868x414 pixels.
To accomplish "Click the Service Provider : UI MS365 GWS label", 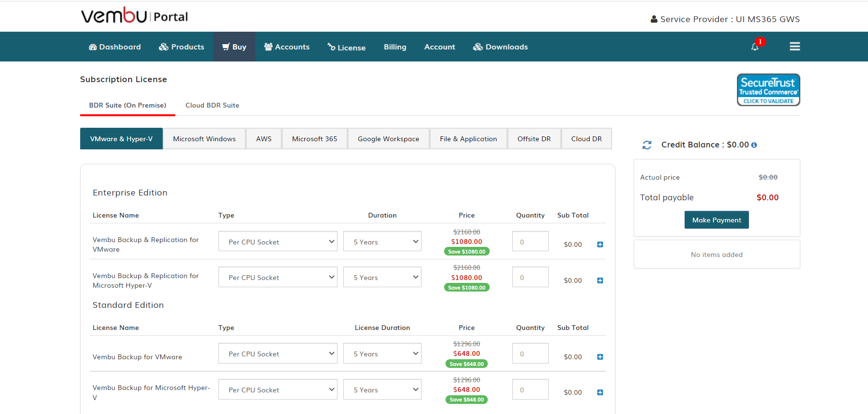I will click(730, 19).
